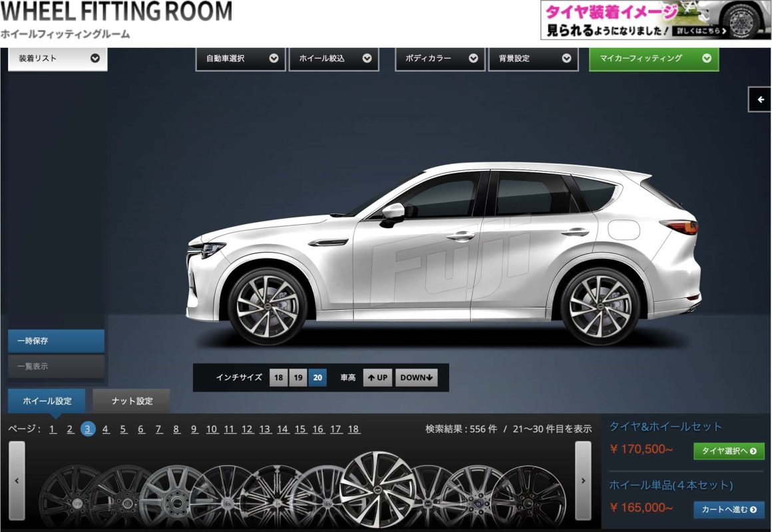Go to page 5 of results
Image resolution: width=772 pixels, height=532 pixels.
point(123,430)
